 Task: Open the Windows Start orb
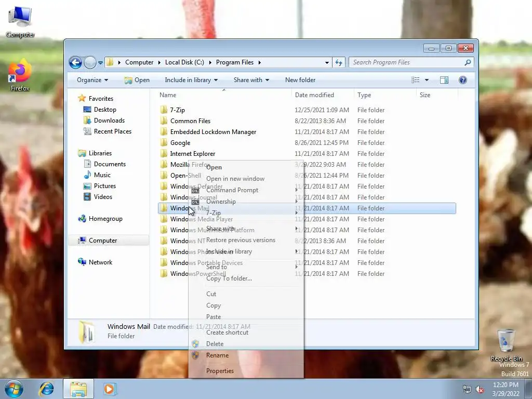pyautogui.click(x=14, y=389)
